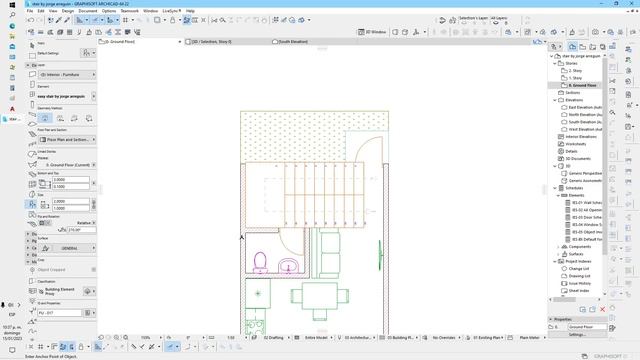The height and width of the screenshot is (360, 640).
Task: Collapse the Elevations node in Navigator
Action: (555, 100)
